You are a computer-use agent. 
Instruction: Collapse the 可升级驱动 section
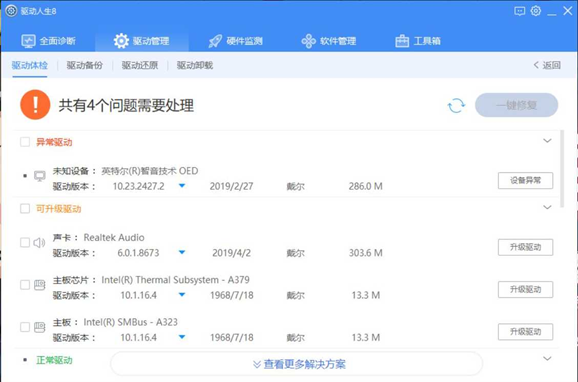click(547, 207)
